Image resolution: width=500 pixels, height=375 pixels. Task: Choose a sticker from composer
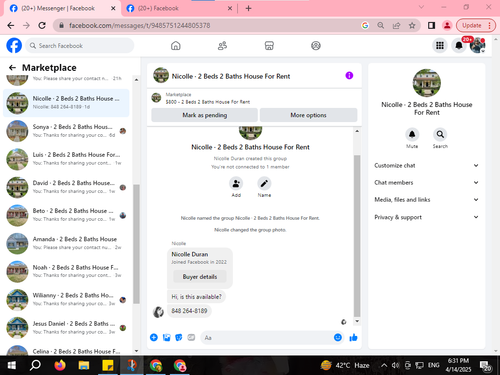coord(179,338)
